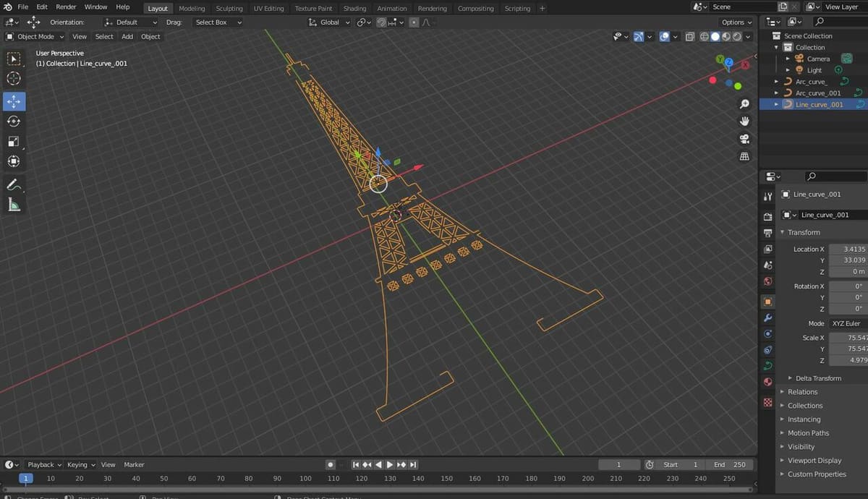Open the Render properties tab
Screen dimensions: 868x499
(768, 217)
